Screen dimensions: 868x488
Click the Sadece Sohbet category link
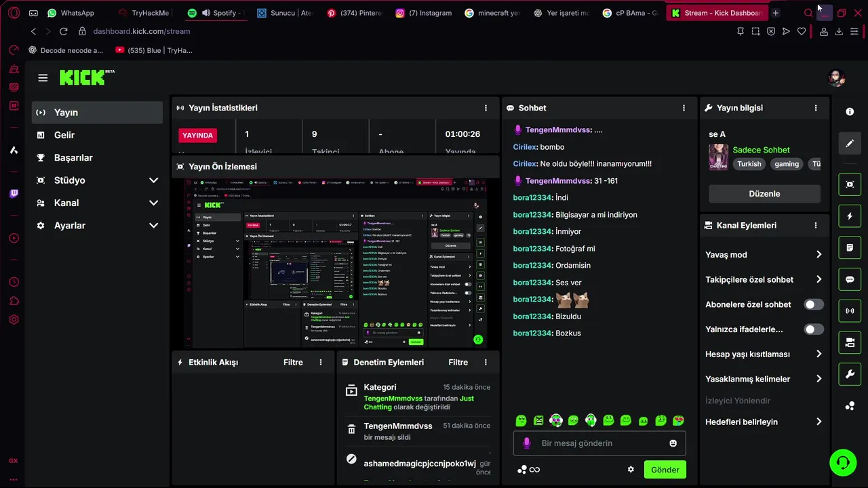point(761,150)
